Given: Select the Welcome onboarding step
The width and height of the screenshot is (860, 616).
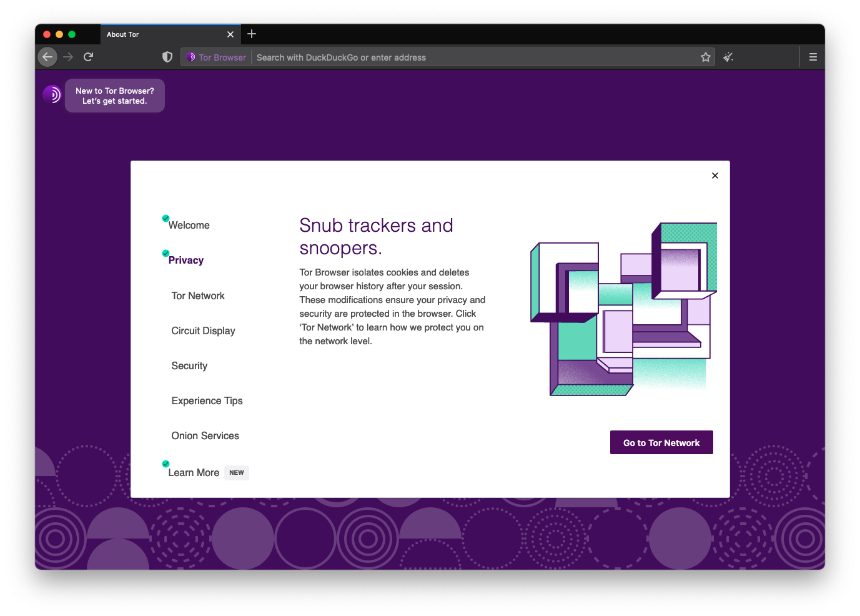Looking at the screenshot, I should click(189, 225).
